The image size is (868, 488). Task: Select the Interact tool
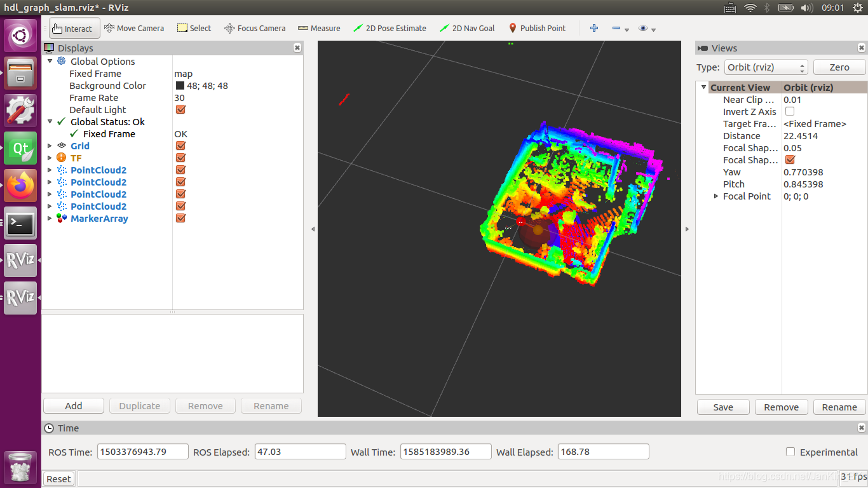point(74,28)
